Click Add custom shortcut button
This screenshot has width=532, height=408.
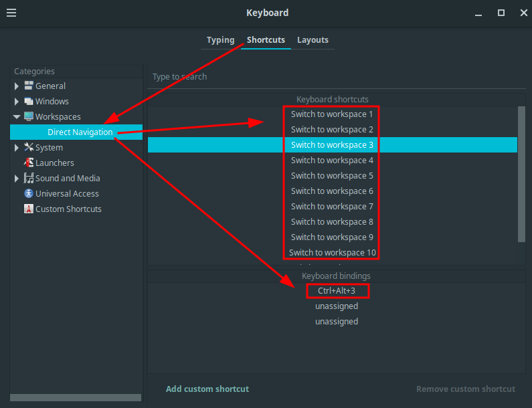tap(207, 389)
